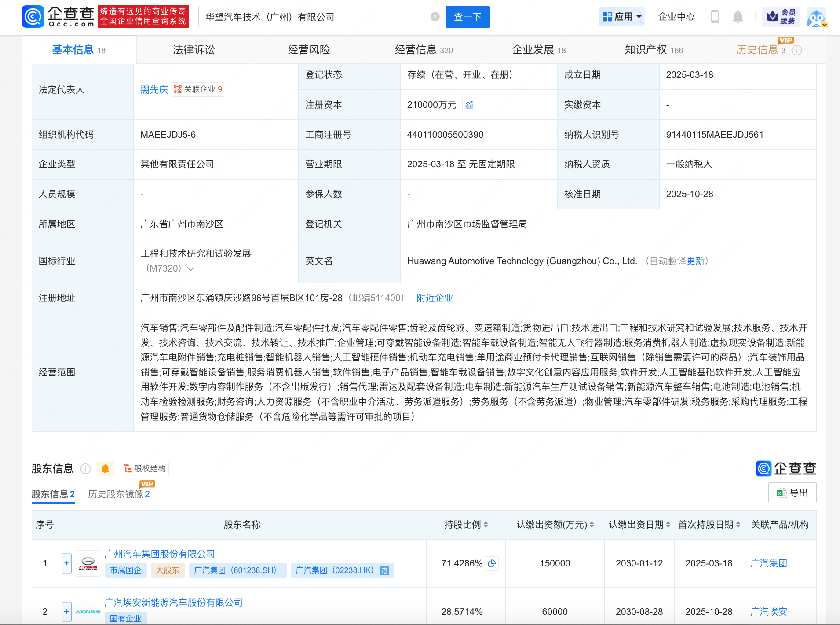The image size is (840, 625).
Task: Sort shareholders by 持股比例 column
Action: tap(486, 525)
